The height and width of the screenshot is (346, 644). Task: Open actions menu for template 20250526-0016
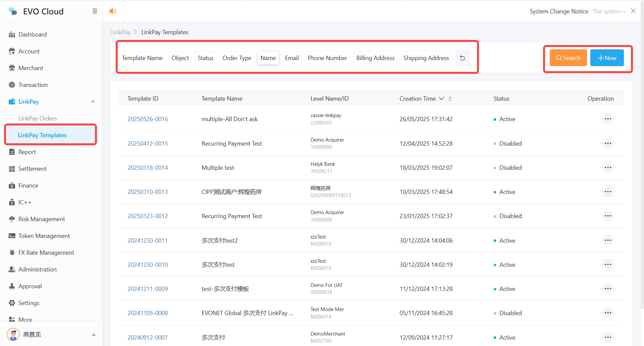coord(607,119)
